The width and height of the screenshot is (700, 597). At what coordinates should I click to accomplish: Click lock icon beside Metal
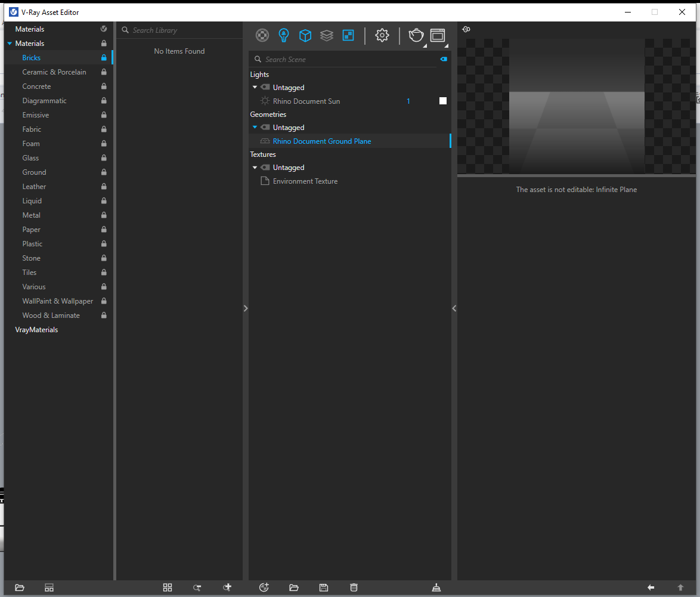pos(104,215)
